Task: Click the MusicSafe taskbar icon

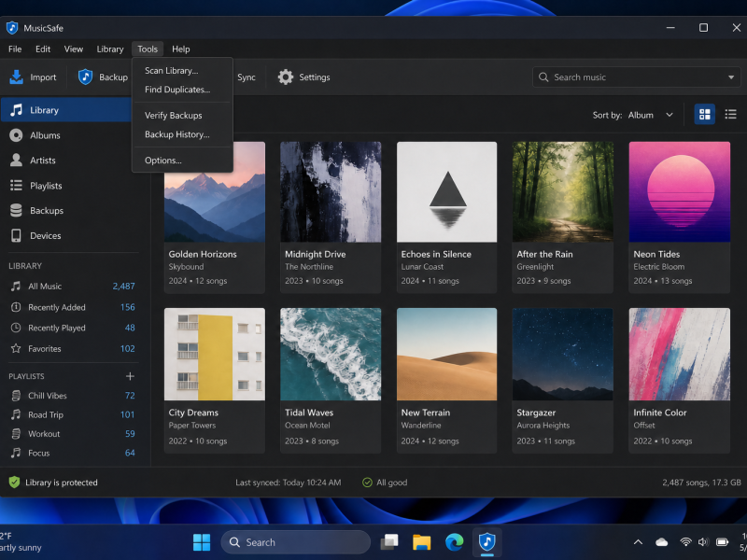Action: click(486, 542)
